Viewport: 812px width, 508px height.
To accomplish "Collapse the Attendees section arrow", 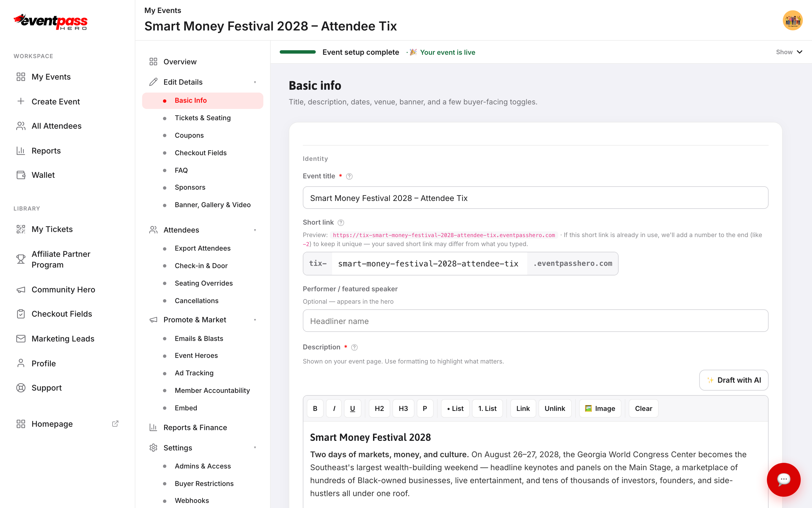I will click(x=255, y=230).
